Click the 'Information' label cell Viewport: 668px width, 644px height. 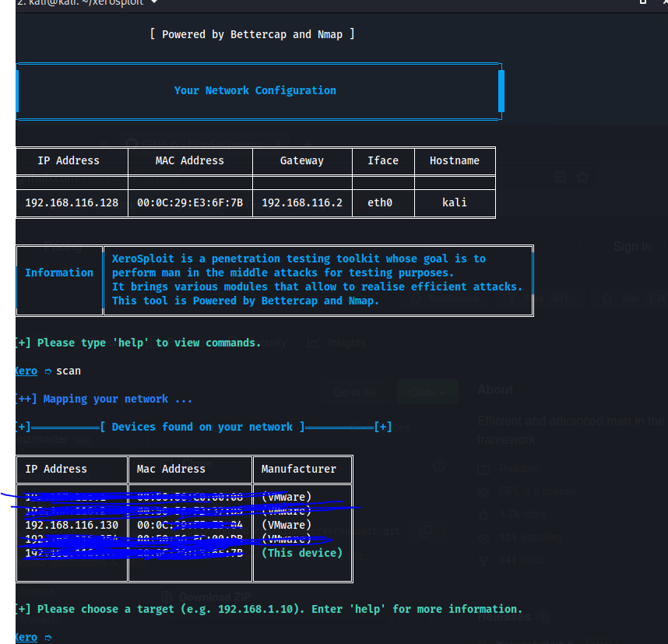tap(59, 273)
